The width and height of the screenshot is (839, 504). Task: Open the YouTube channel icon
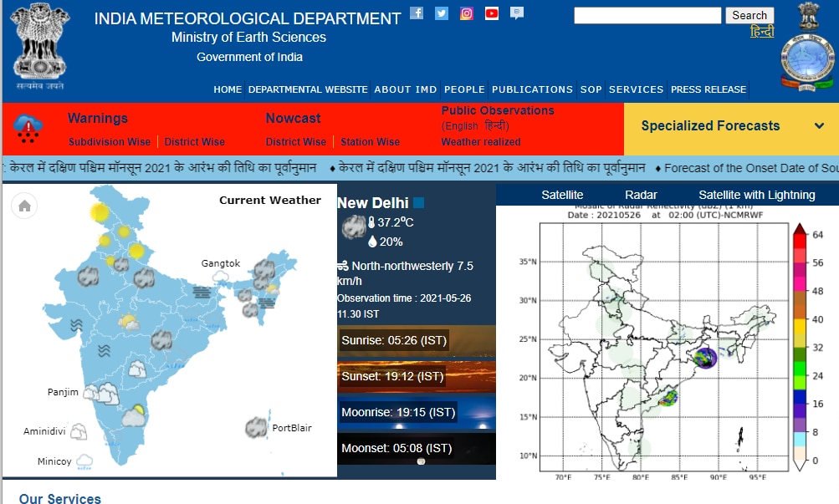click(492, 13)
